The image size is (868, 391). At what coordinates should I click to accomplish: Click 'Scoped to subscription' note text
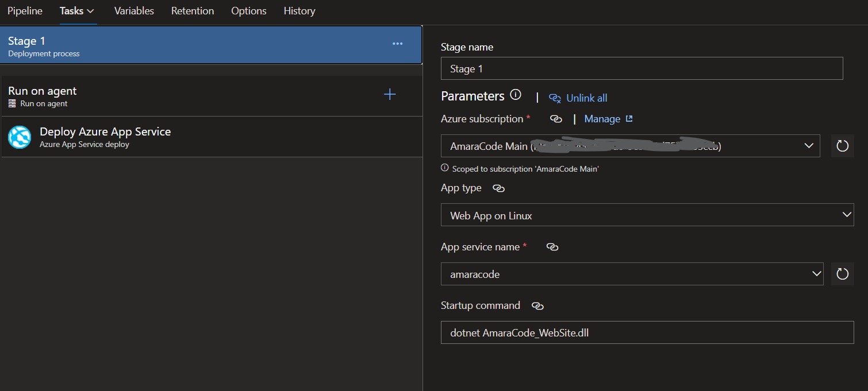525,169
